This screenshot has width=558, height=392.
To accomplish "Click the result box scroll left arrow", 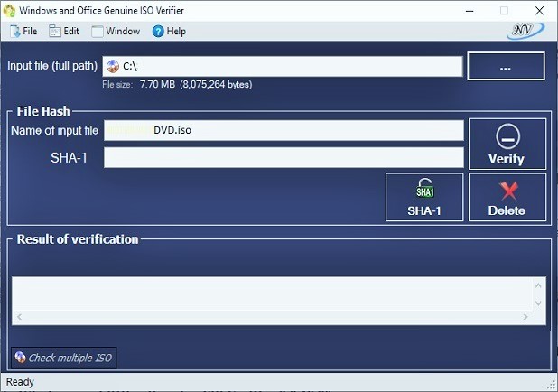I will pos(19,317).
